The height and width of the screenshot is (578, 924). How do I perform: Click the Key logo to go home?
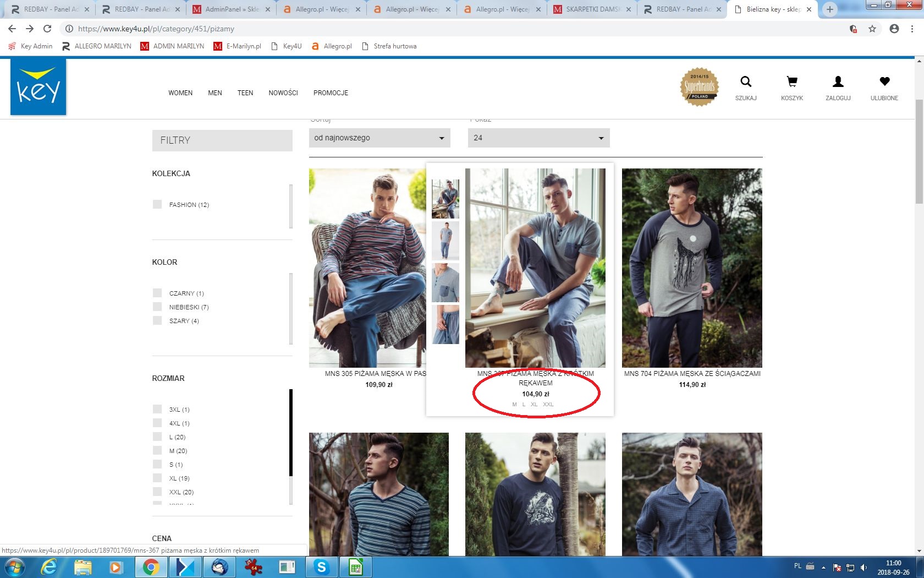[x=38, y=87]
